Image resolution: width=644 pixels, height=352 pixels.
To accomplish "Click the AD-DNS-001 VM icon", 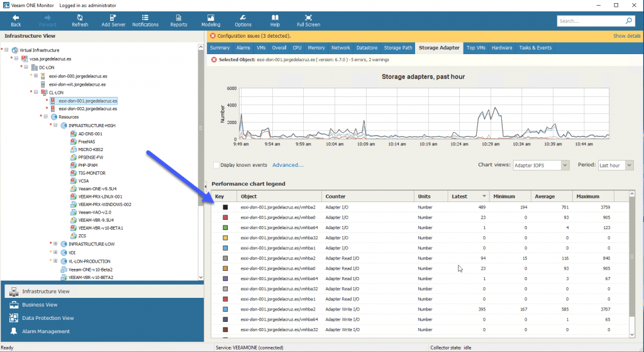I will point(74,133).
